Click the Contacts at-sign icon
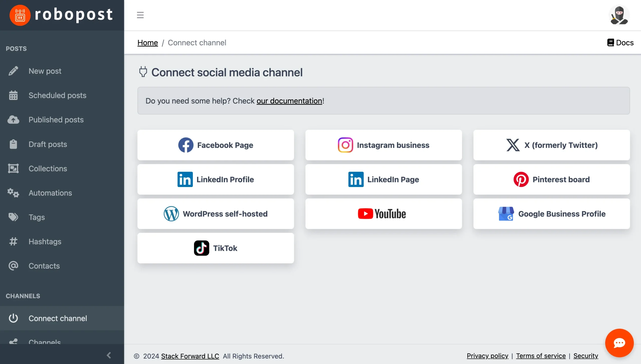The height and width of the screenshot is (364, 641). 13,266
